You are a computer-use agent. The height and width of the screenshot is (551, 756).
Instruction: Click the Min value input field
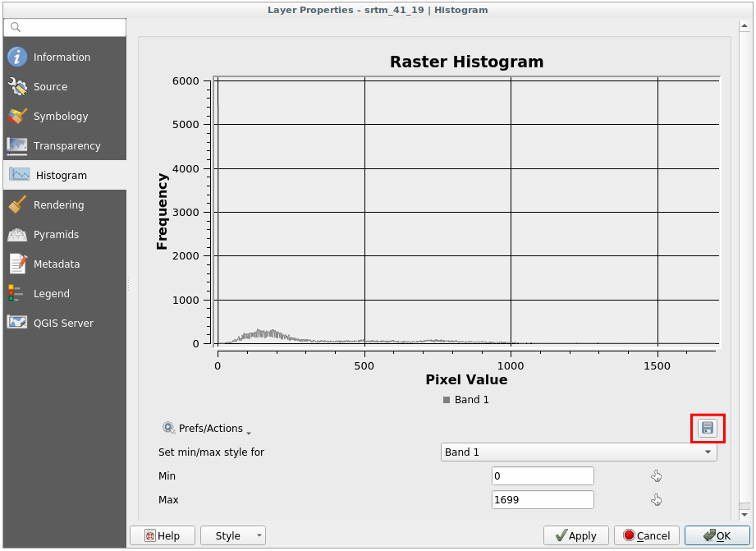pyautogui.click(x=542, y=476)
